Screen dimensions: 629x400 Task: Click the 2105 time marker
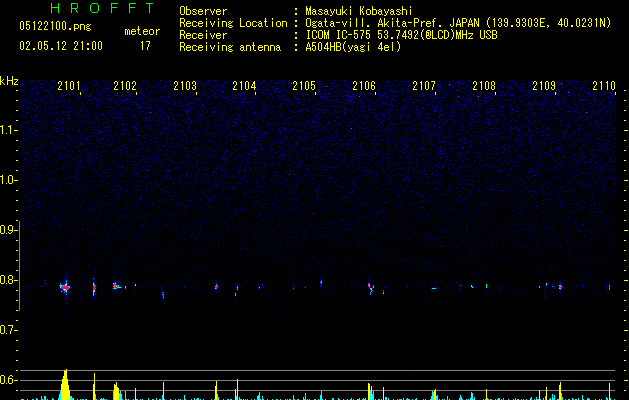click(304, 85)
